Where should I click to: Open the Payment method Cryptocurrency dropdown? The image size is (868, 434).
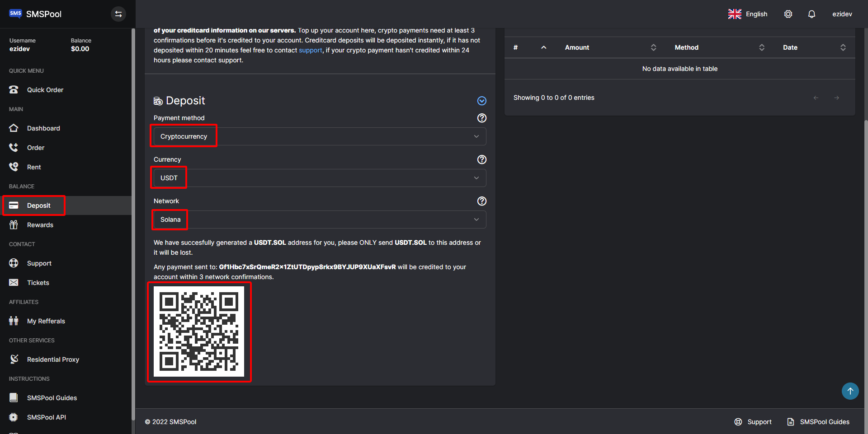coord(320,136)
